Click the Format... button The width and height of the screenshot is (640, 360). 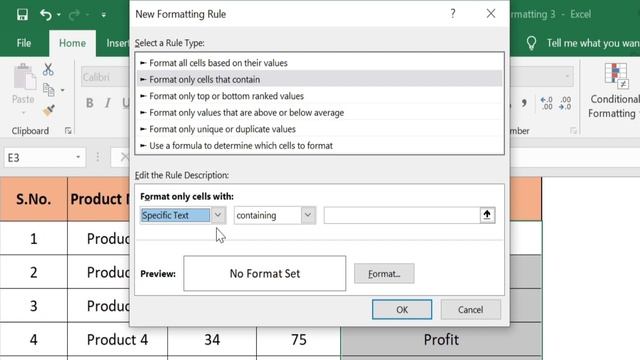[x=384, y=273]
